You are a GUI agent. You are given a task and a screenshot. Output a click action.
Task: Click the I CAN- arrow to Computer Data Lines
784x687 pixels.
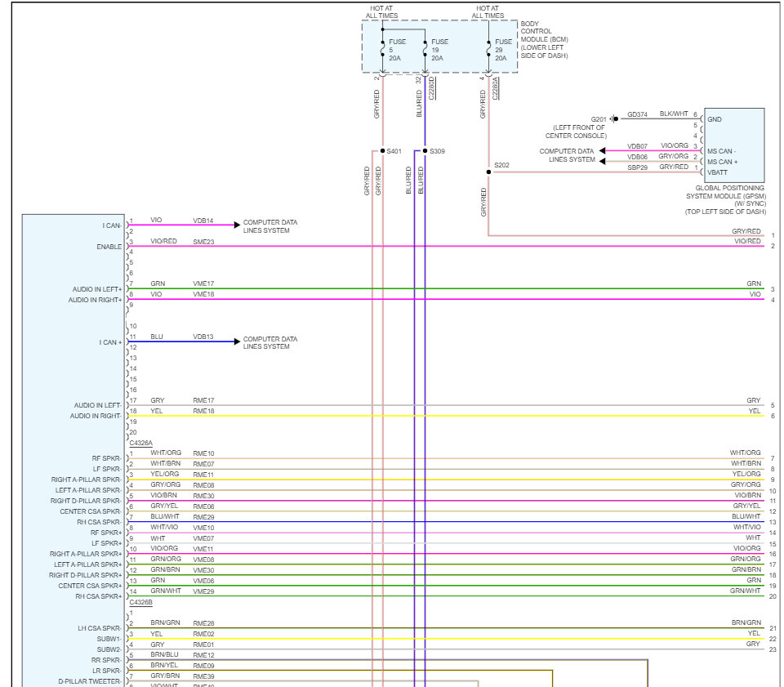pyautogui.click(x=237, y=225)
